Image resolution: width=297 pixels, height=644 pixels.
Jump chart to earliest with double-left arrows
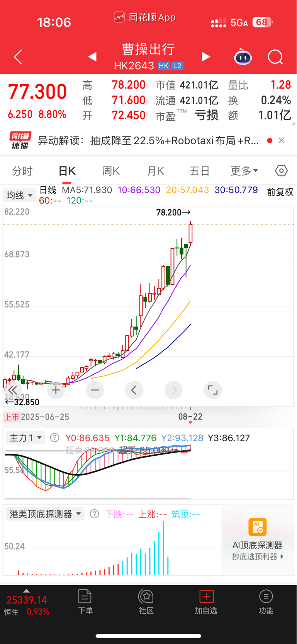click(12, 390)
